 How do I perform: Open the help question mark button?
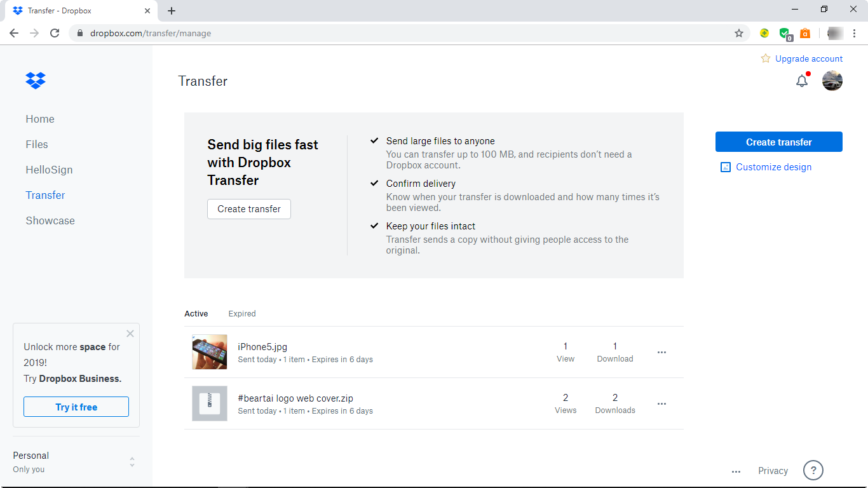coord(813,470)
